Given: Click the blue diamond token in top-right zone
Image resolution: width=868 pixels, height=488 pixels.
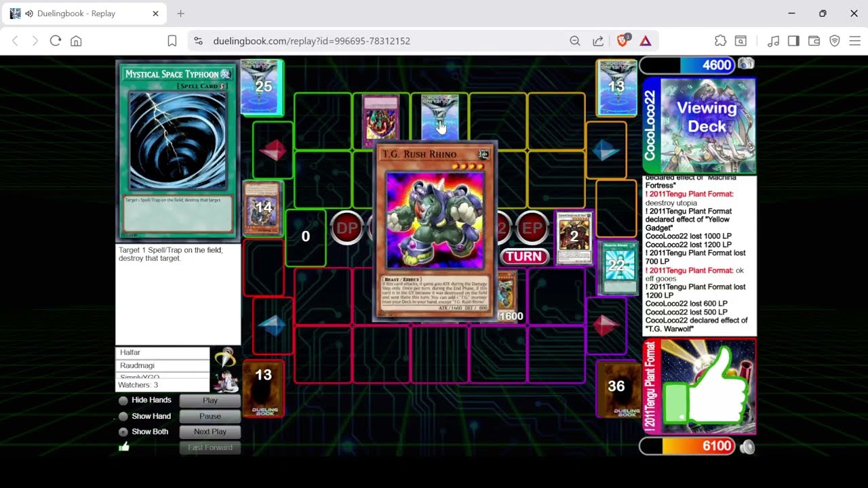Looking at the screenshot, I should pos(606,150).
